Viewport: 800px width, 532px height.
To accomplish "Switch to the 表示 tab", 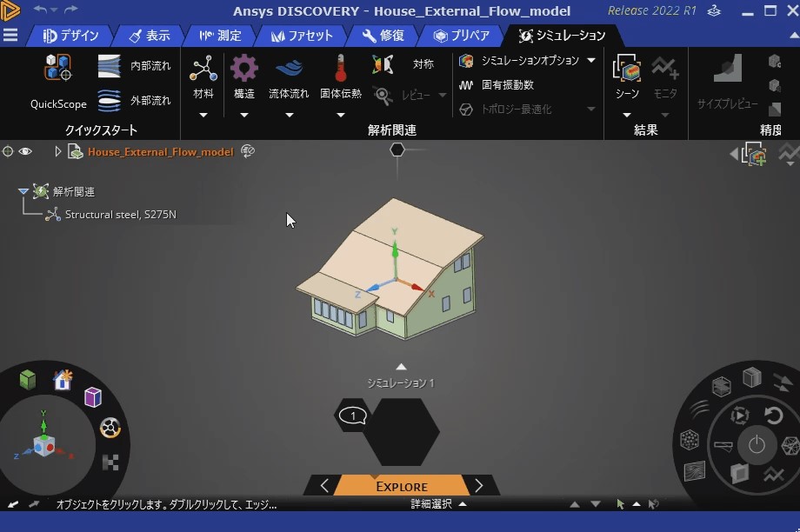I will point(150,35).
